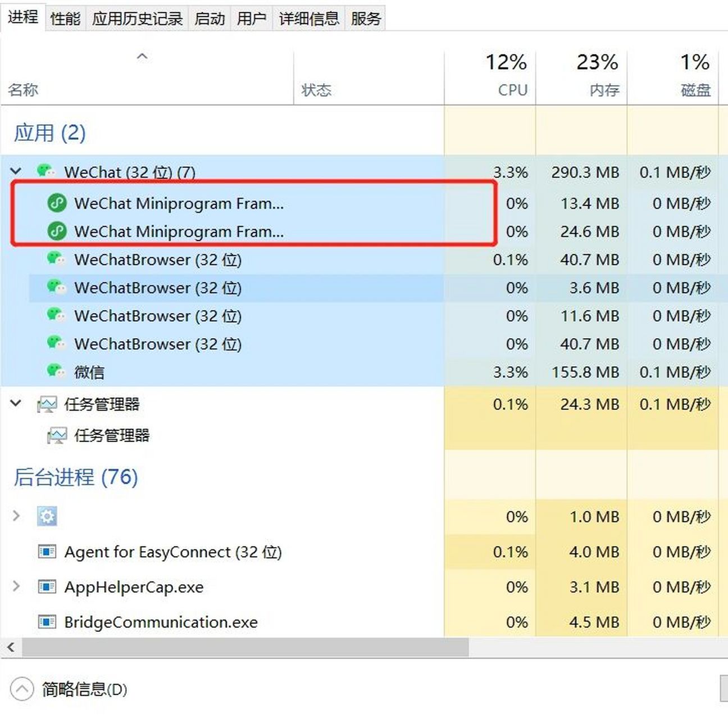Sort processes by the 磁盘 column
Viewport: 728px width, 719px height.
(673, 76)
